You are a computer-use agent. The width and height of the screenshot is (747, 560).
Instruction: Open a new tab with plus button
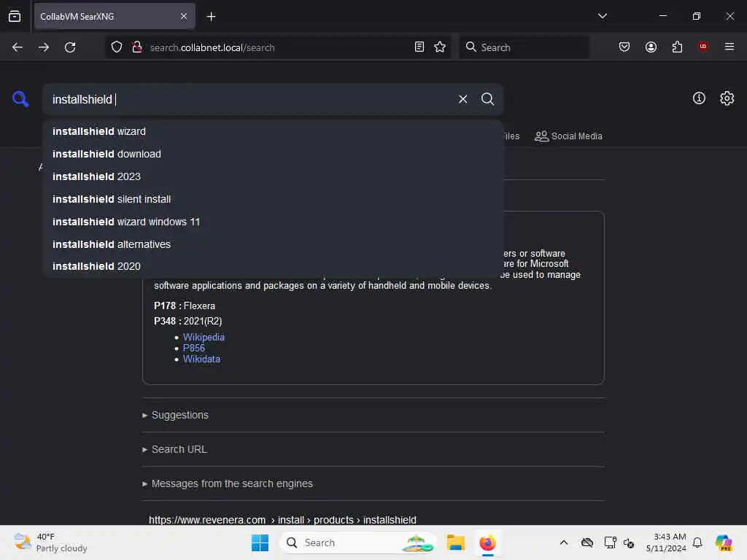coord(211,17)
